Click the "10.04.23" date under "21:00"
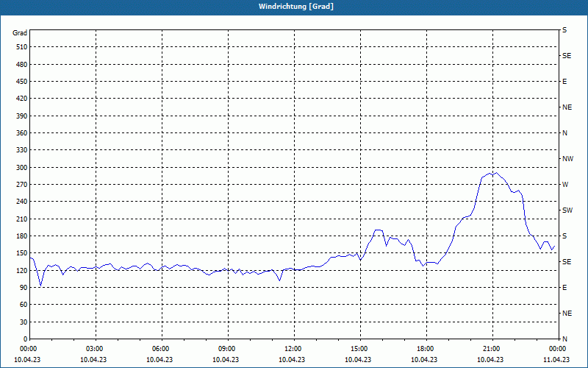The height and width of the screenshot is (368, 588). point(490,359)
